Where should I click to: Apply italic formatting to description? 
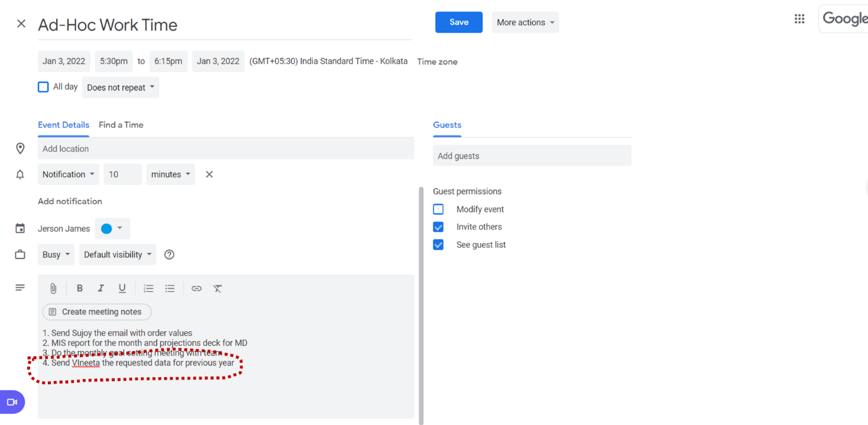(101, 288)
